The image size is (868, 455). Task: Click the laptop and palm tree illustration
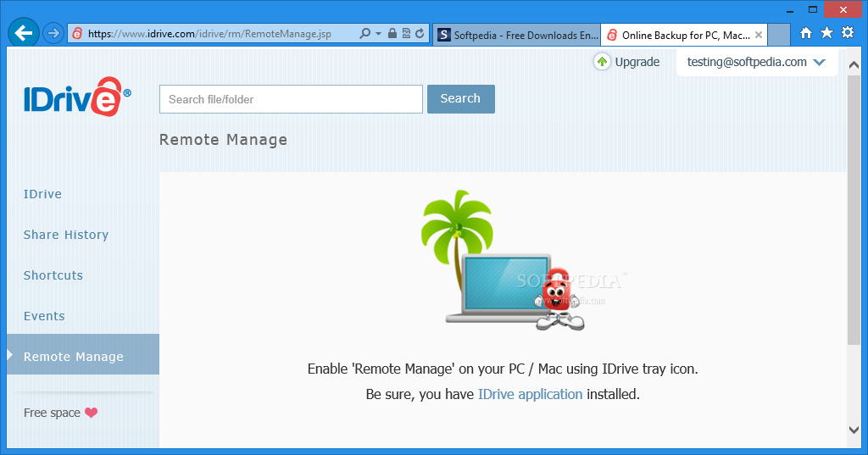[x=504, y=261]
